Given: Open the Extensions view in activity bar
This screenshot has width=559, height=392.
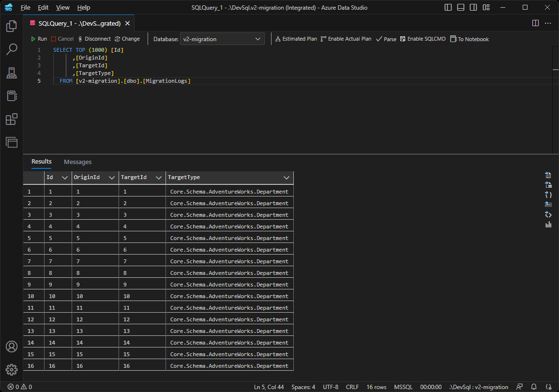Looking at the screenshot, I should tap(12, 119).
